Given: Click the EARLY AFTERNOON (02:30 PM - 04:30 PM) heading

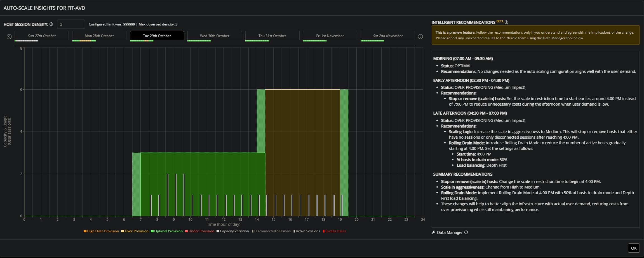Looking at the screenshot, I should 471,80.
